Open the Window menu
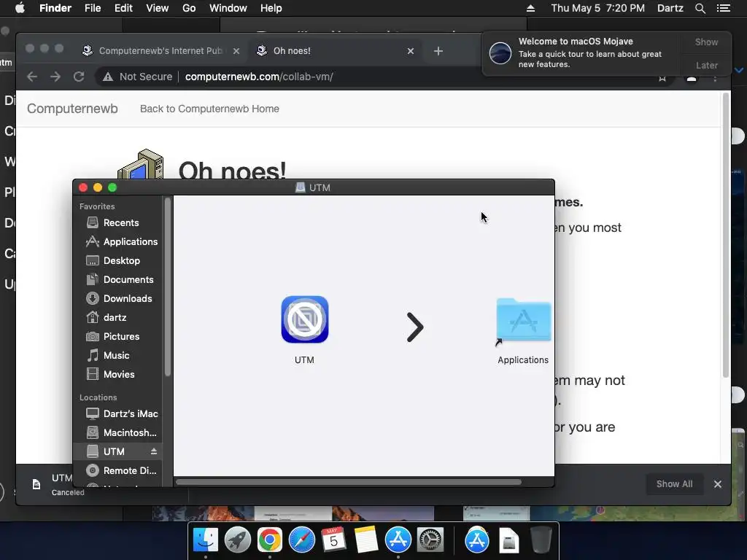Image resolution: width=747 pixels, height=560 pixels. click(x=228, y=8)
